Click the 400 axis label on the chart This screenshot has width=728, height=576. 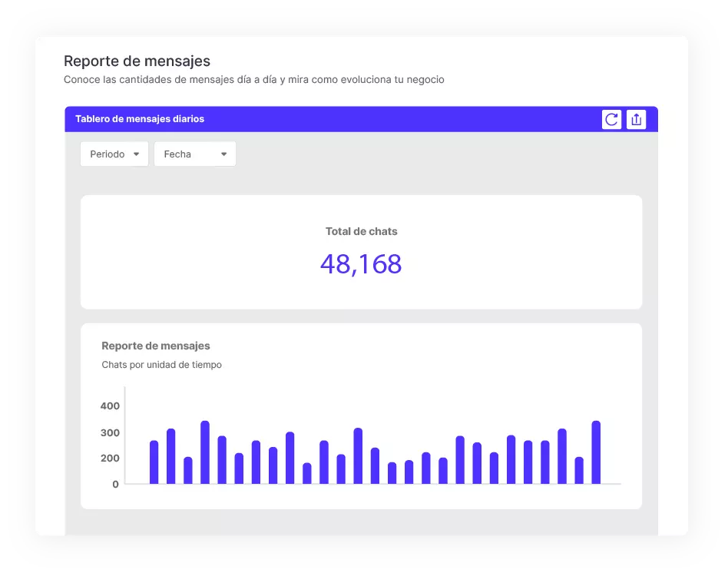click(x=110, y=406)
